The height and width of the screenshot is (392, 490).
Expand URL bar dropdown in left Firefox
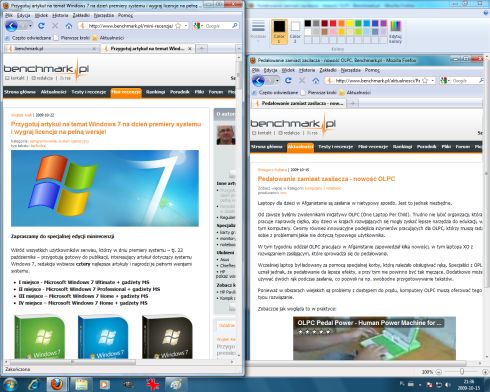186,26
